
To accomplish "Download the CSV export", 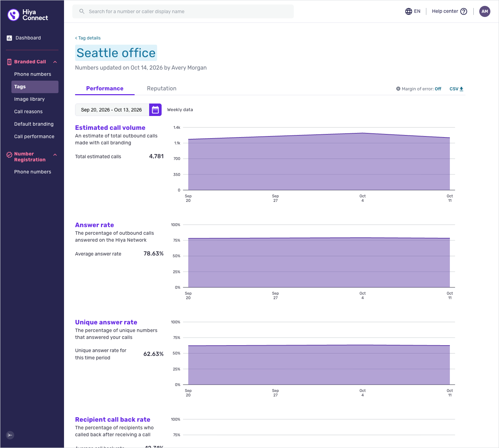I will tap(456, 89).
